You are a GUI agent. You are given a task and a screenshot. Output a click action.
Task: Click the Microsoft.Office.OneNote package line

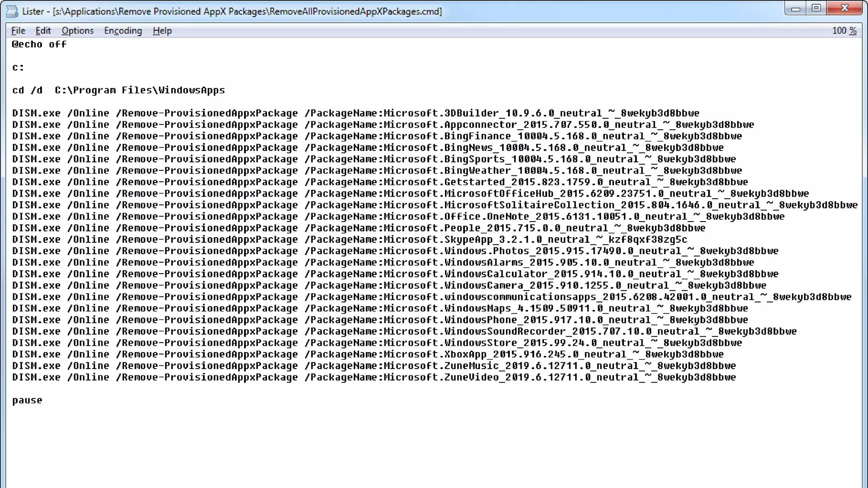[398, 216]
